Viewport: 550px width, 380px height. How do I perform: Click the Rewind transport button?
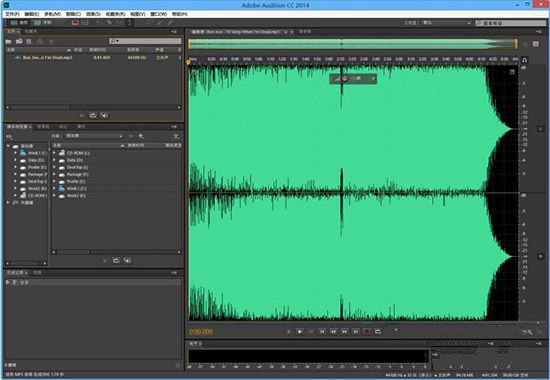coord(333,331)
